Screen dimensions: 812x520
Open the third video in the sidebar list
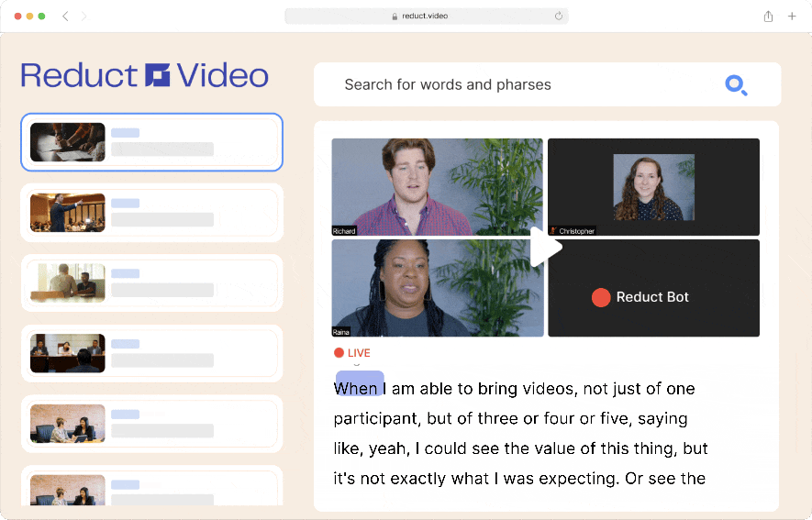(151, 282)
